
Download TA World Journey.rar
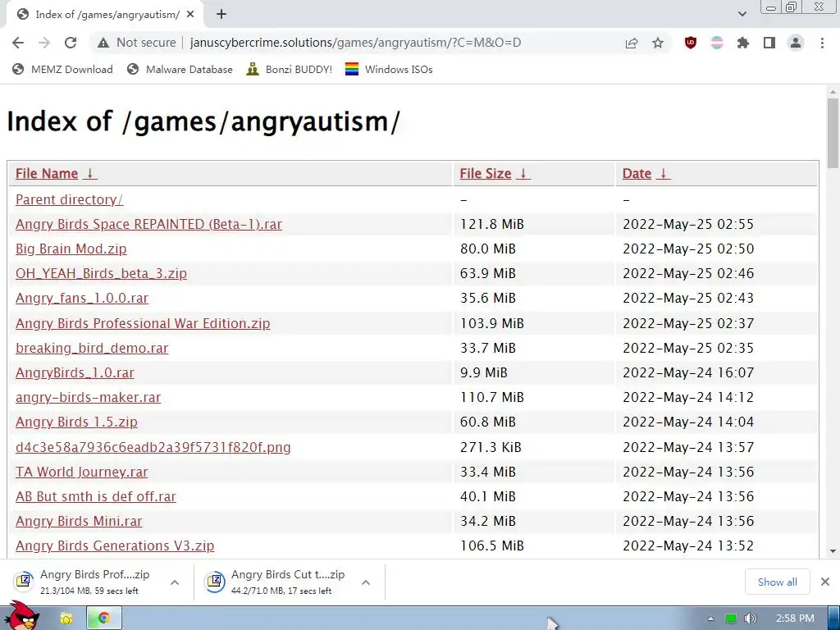pos(81,472)
